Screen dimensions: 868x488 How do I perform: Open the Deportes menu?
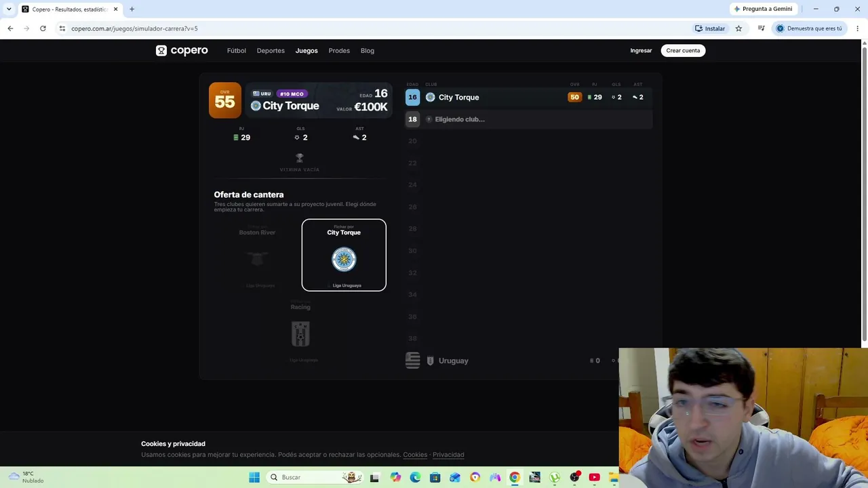tap(271, 51)
